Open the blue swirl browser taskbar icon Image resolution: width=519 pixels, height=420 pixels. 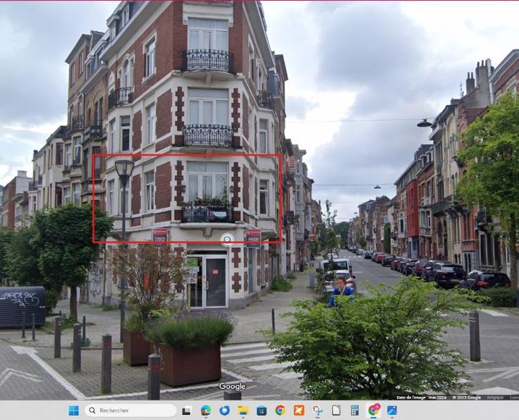pos(224,410)
